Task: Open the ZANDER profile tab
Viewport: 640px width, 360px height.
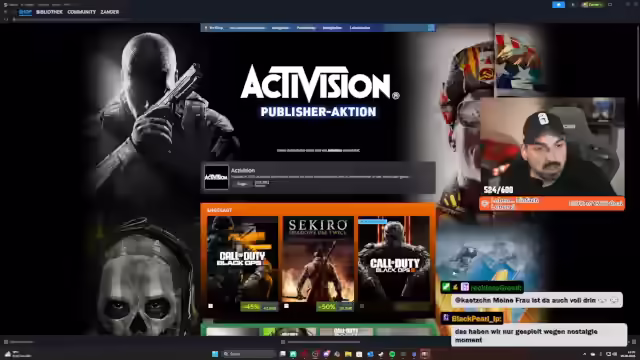Action: (110, 12)
